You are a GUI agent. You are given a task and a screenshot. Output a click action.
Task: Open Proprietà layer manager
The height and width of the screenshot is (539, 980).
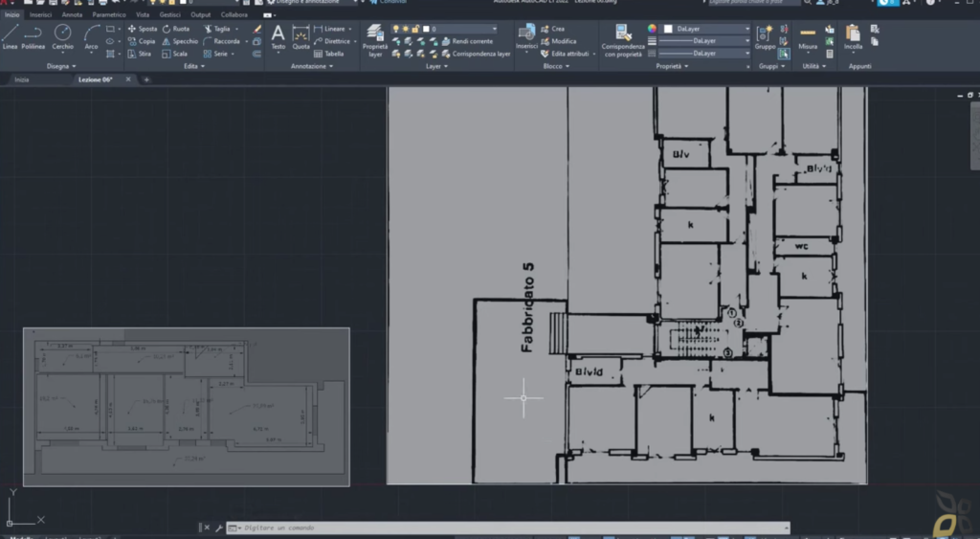[x=375, y=40]
